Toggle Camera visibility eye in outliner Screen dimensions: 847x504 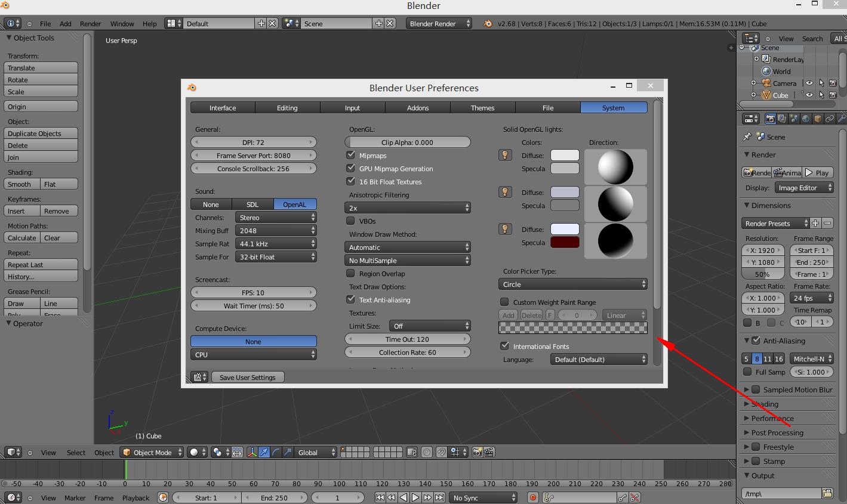pos(809,83)
